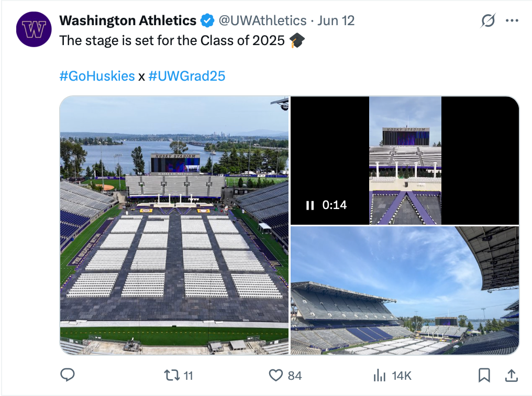Open the three-dot more options menu

[x=512, y=20]
